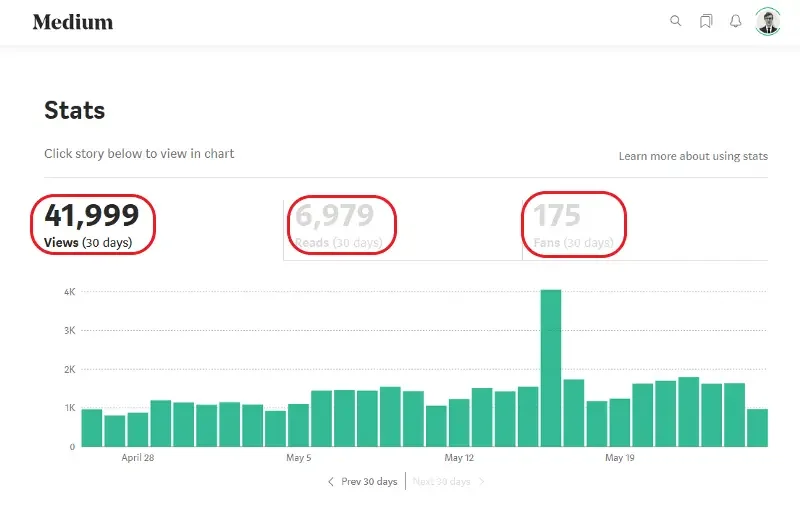Click the last bar in the chart
This screenshot has height=505, width=800.
757,428
